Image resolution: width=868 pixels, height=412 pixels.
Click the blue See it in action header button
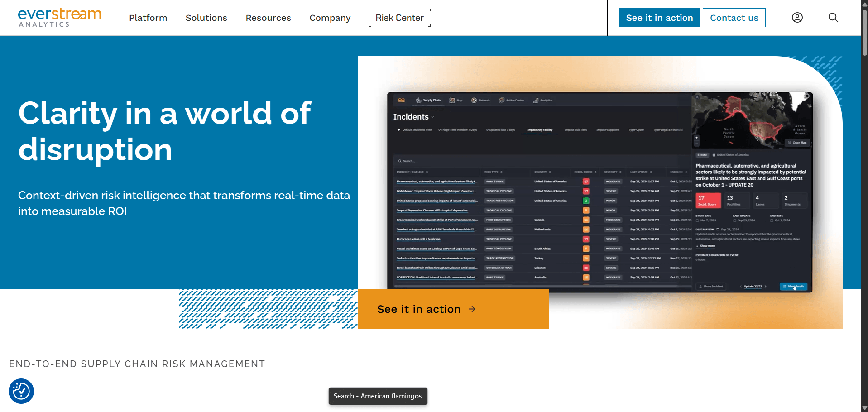[659, 18]
